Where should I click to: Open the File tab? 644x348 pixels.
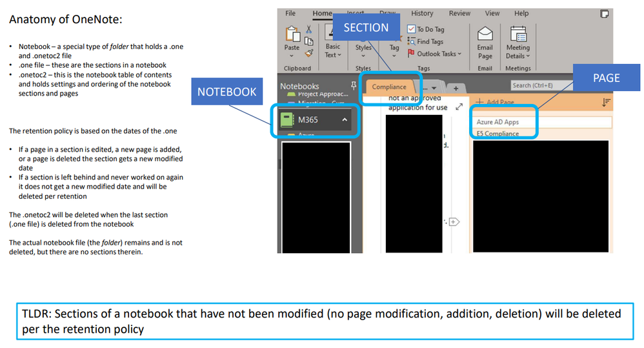[290, 13]
